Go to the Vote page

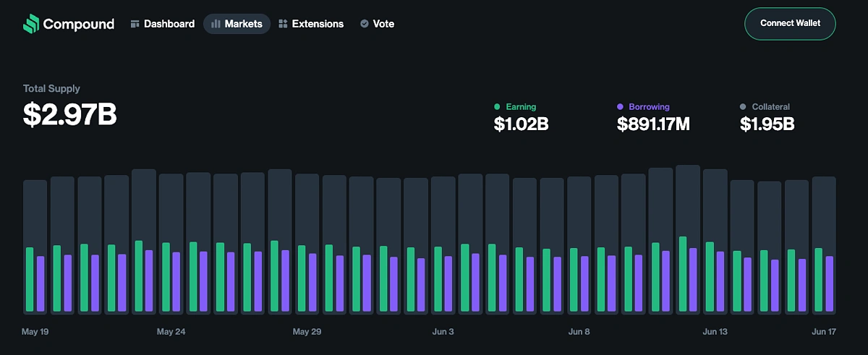(x=383, y=24)
